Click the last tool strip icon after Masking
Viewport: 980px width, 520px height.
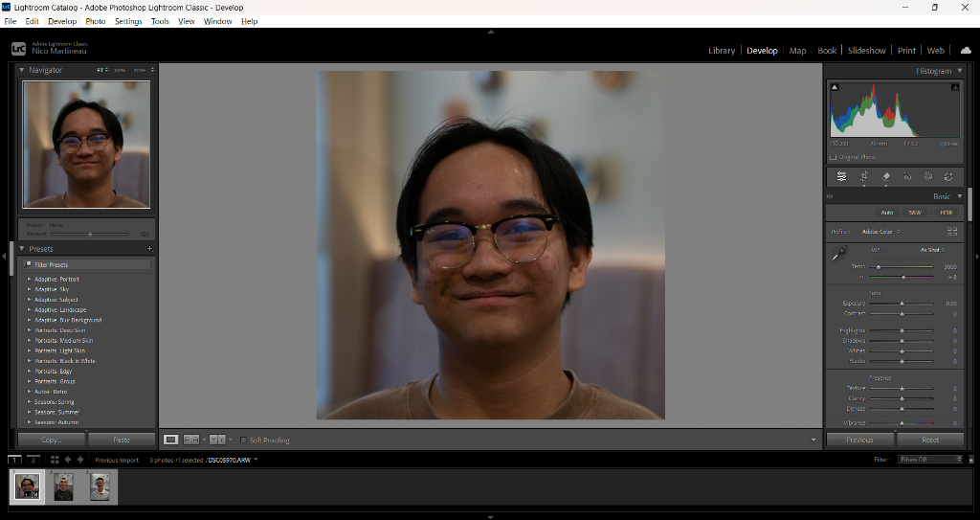point(948,177)
